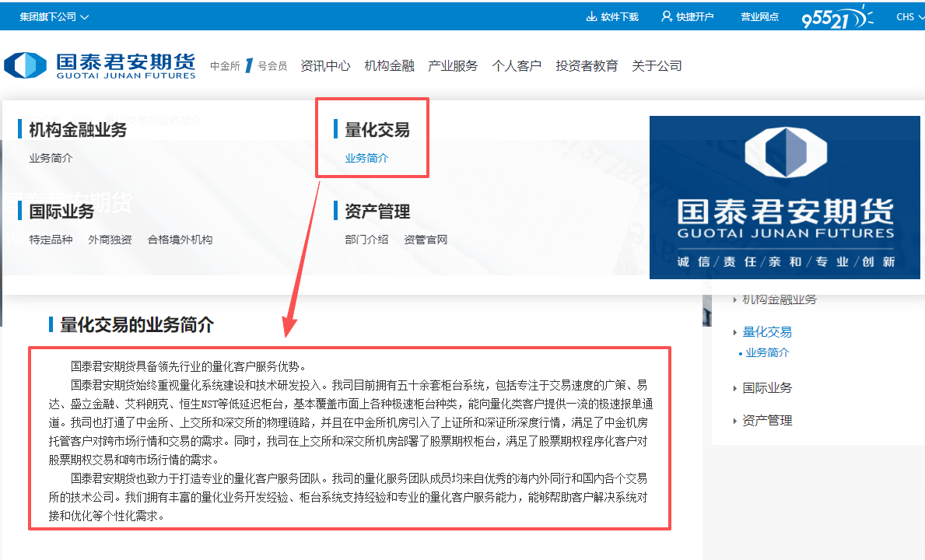
Task: Click the 软件下载 download icon
Action: point(591,16)
